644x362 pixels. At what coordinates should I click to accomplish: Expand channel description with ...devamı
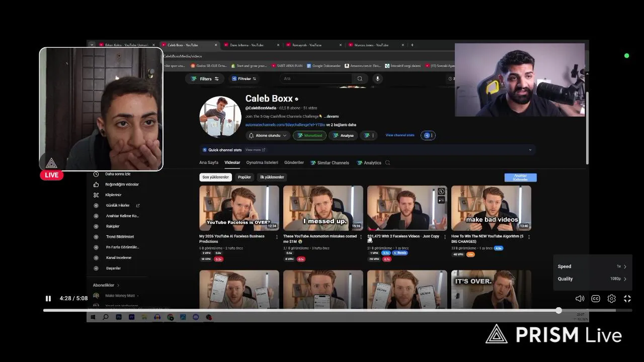click(331, 116)
